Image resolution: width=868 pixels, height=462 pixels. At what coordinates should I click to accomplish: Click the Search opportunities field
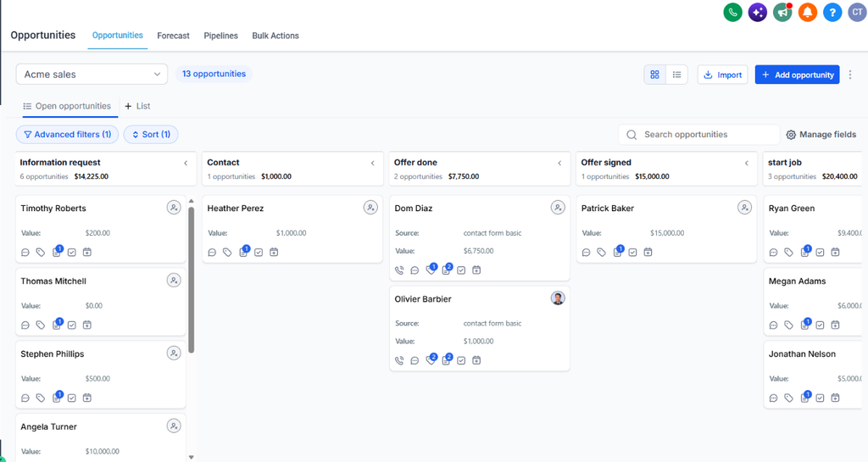(698, 135)
